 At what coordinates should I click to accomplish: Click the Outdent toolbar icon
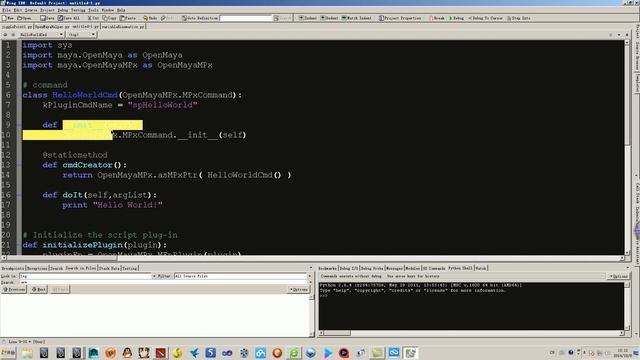(x=329, y=18)
